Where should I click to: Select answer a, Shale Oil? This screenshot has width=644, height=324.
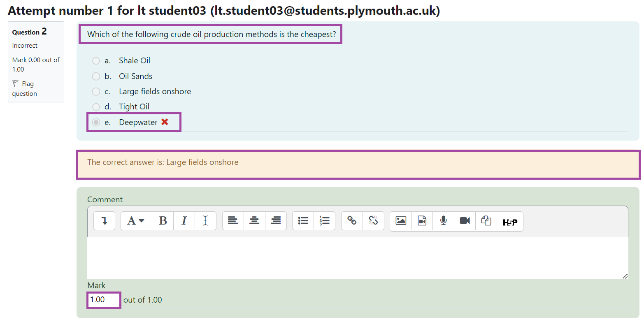point(96,60)
